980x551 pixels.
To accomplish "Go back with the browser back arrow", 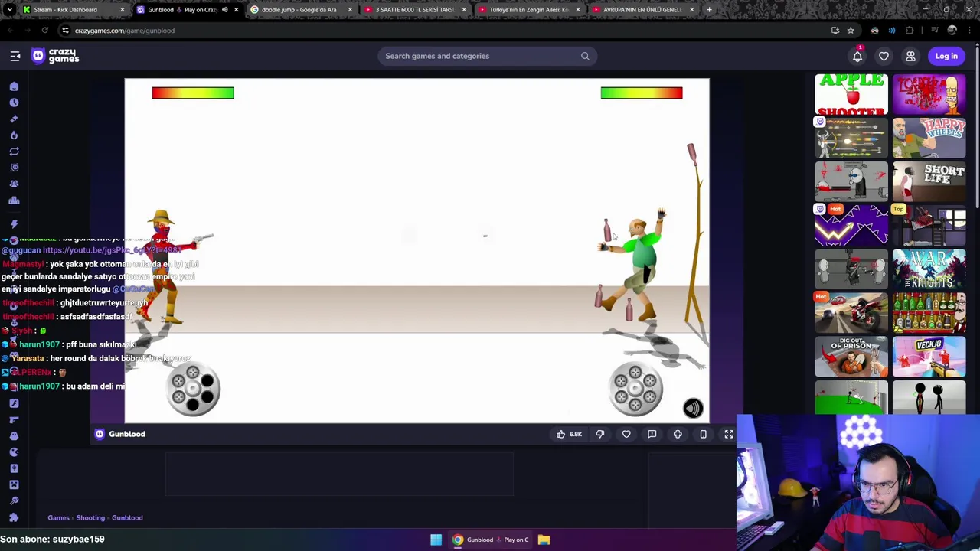I will 9,31.
